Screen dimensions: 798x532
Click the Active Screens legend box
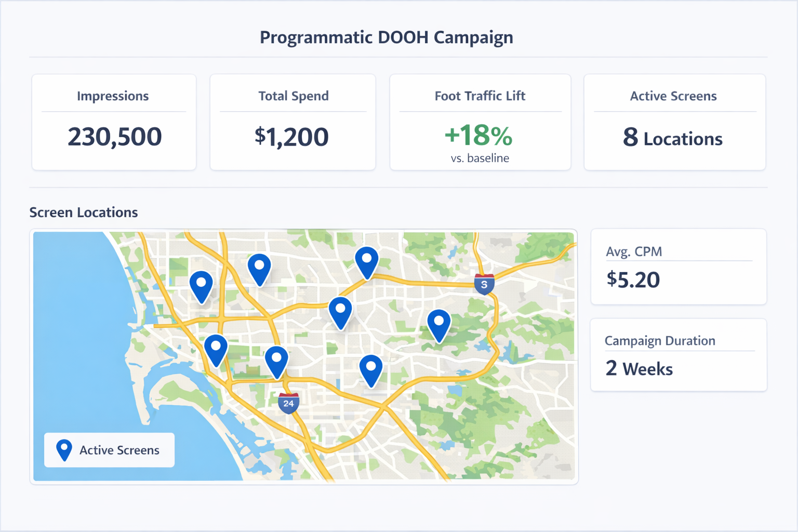109,450
